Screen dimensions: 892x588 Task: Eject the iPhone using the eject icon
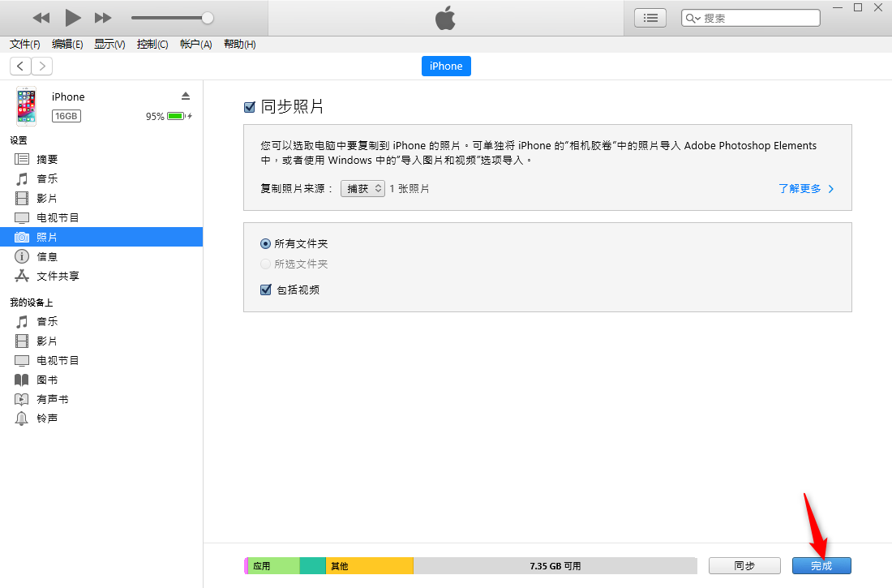[x=186, y=96]
